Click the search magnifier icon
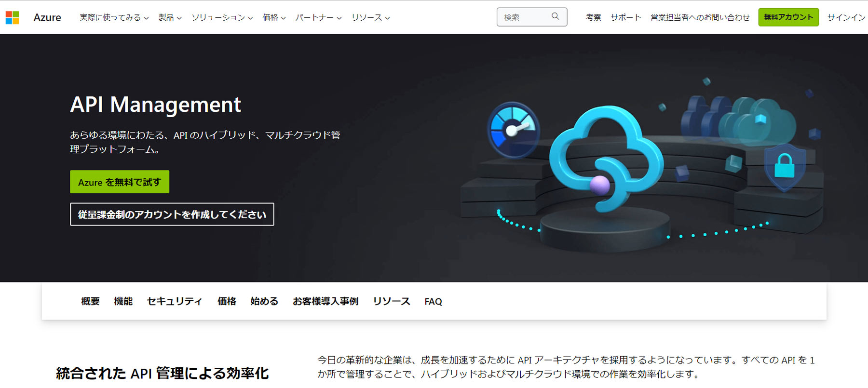 [x=556, y=16]
